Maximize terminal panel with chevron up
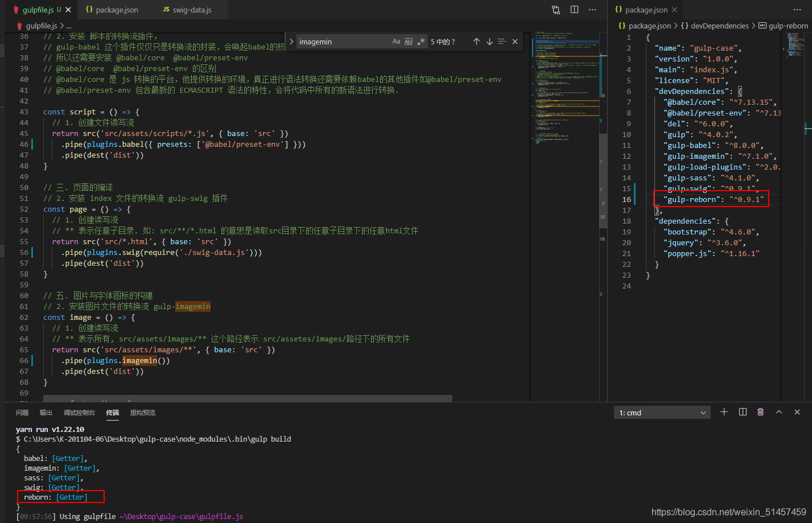 click(779, 412)
